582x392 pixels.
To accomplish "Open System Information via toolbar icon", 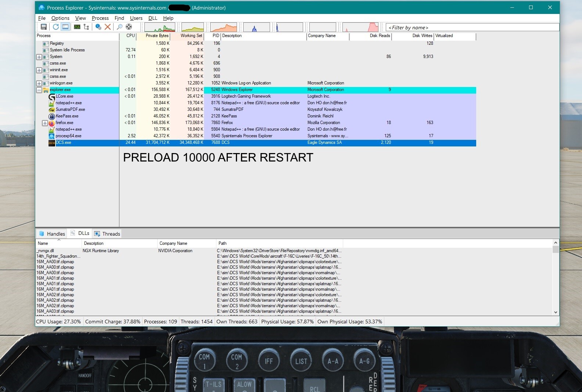I will (x=77, y=27).
